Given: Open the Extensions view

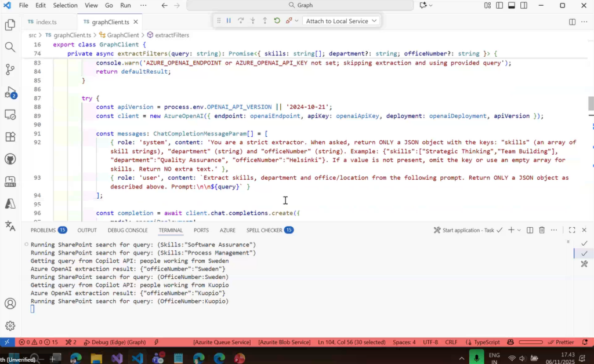Looking at the screenshot, I should (10, 137).
